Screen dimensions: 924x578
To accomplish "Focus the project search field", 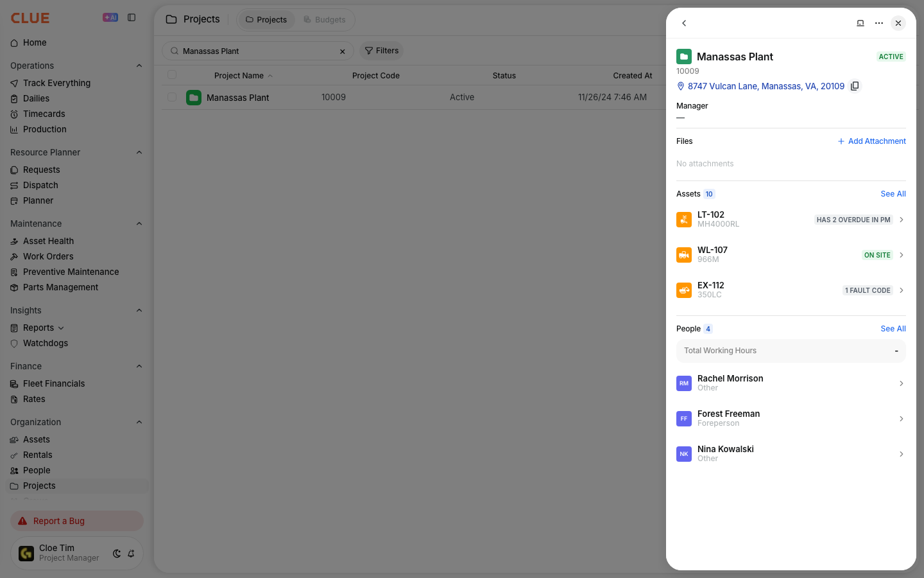I will (257, 51).
